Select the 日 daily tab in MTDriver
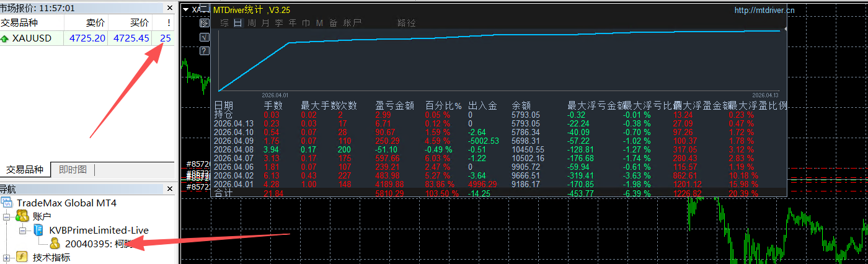The width and height of the screenshot is (868, 264). (237, 23)
